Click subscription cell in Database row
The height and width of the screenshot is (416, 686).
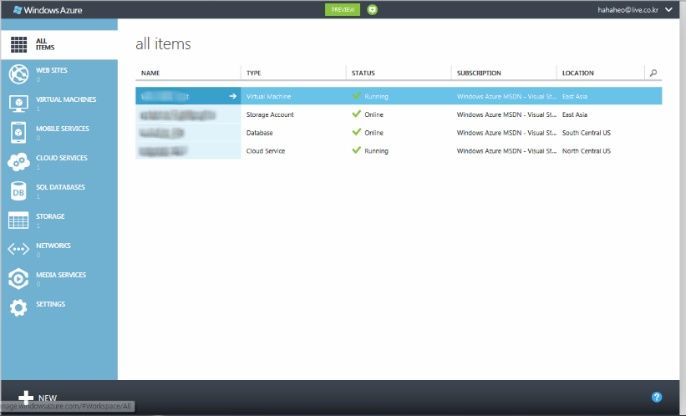tap(507, 133)
